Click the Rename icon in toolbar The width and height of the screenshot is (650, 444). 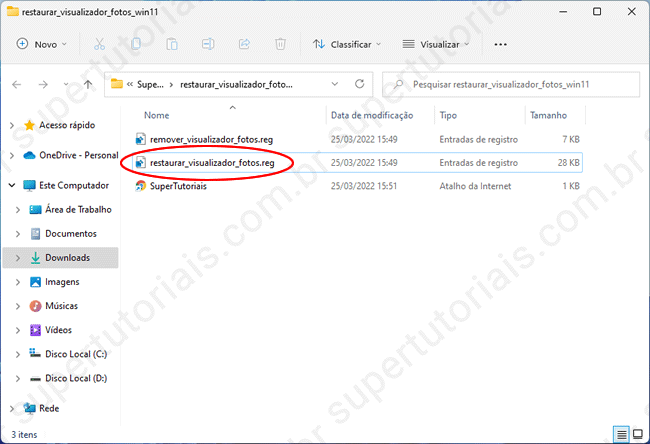pyautogui.click(x=208, y=44)
